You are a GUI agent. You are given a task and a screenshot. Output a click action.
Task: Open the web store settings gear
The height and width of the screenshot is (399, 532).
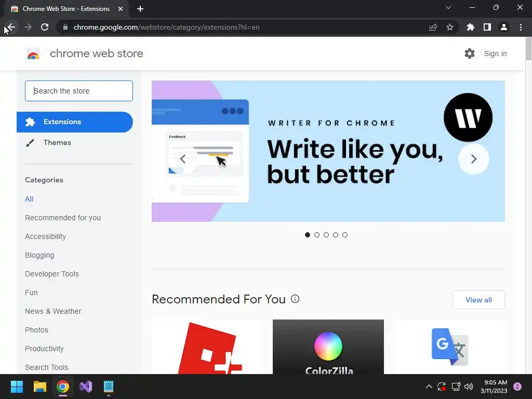(x=470, y=54)
